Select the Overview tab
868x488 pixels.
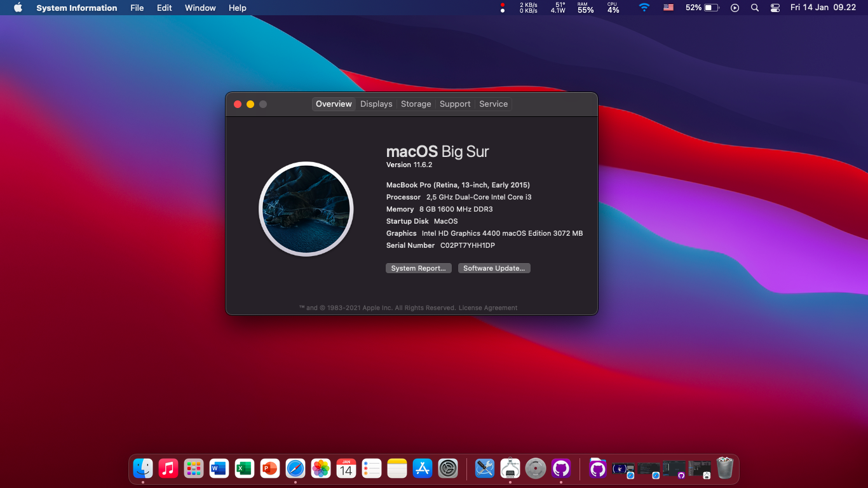334,104
